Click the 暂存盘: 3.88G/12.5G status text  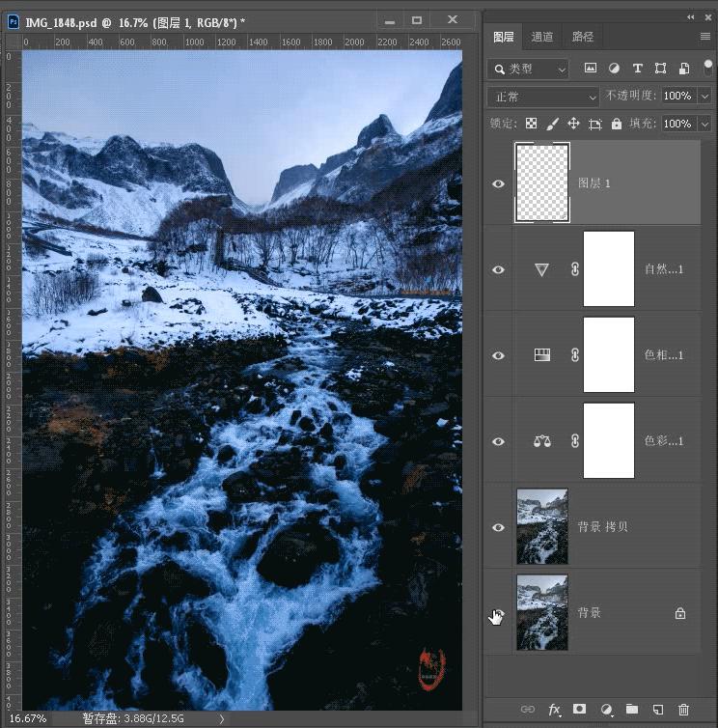pyautogui.click(x=133, y=718)
